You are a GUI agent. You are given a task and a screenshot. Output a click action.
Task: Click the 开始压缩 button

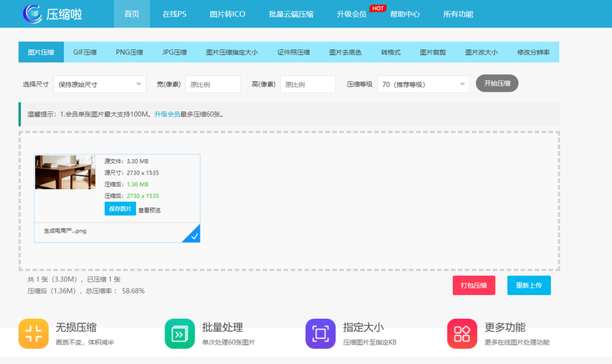[x=496, y=83]
